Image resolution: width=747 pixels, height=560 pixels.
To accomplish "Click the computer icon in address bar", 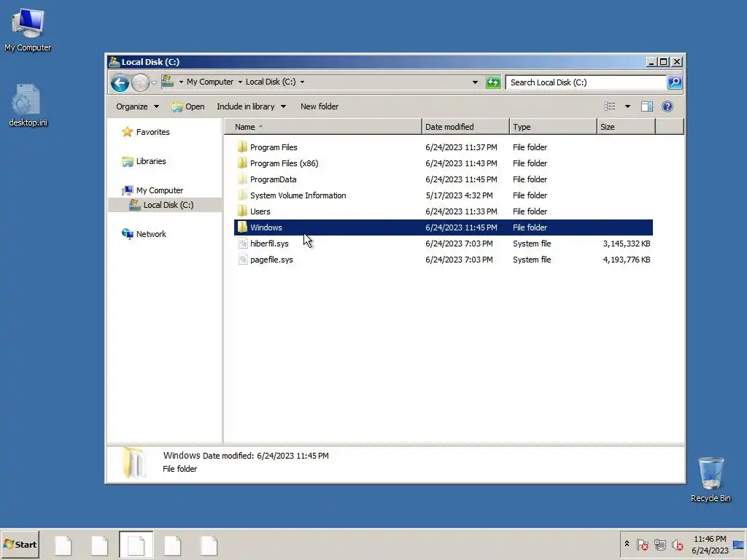I will 167,82.
